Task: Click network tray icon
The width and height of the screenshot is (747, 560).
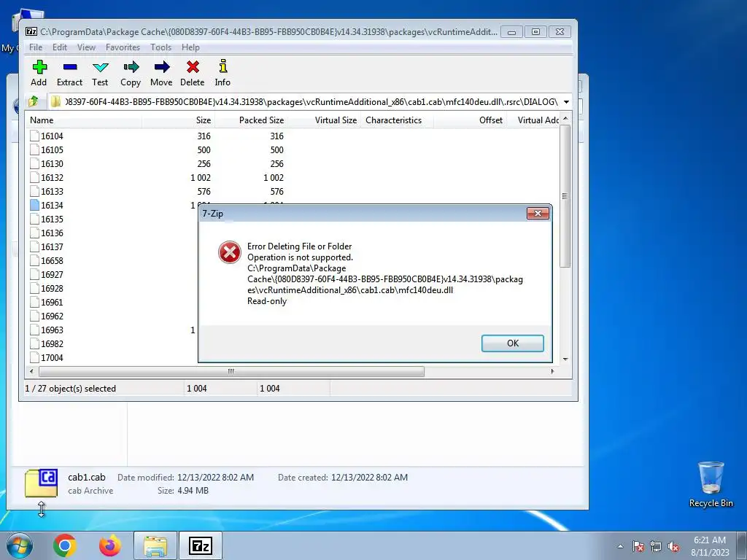Action: 656,547
